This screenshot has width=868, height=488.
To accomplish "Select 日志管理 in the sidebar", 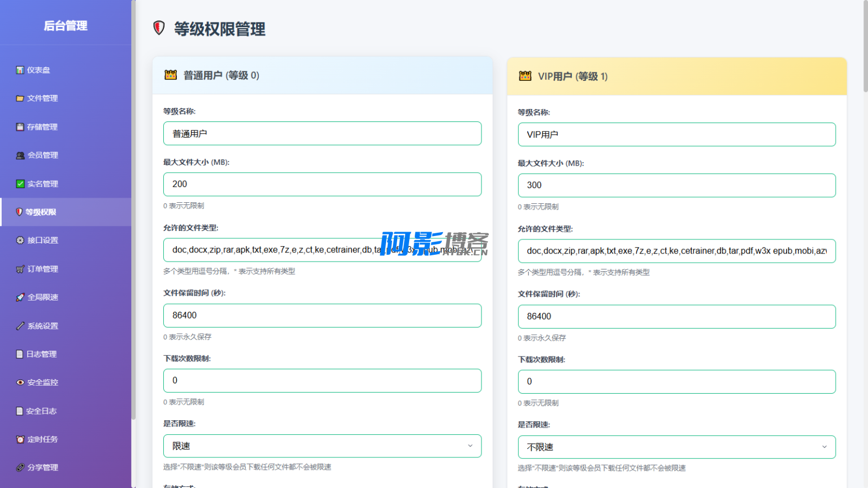I will point(41,354).
